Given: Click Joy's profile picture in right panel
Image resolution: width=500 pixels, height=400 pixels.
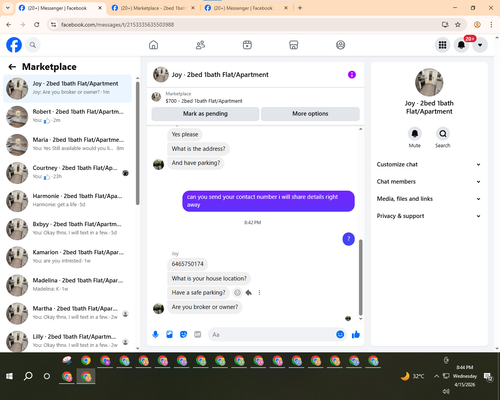Looking at the screenshot, I should tap(429, 82).
